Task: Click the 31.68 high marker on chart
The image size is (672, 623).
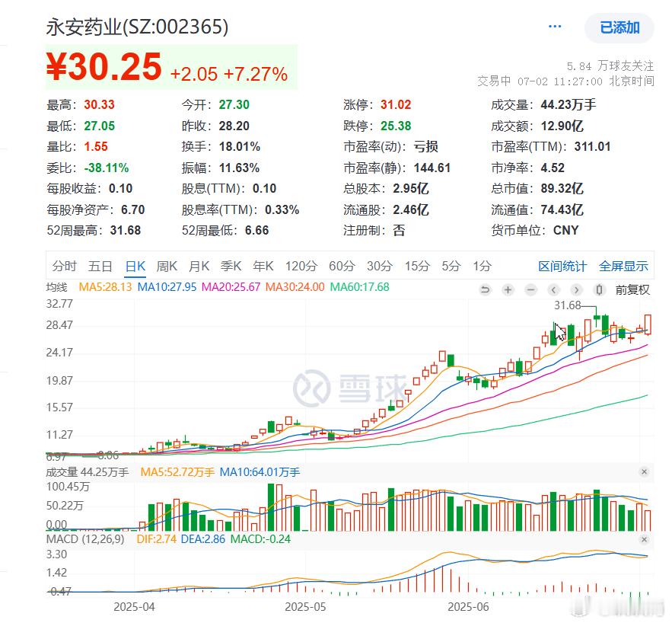Action: pyautogui.click(x=567, y=305)
